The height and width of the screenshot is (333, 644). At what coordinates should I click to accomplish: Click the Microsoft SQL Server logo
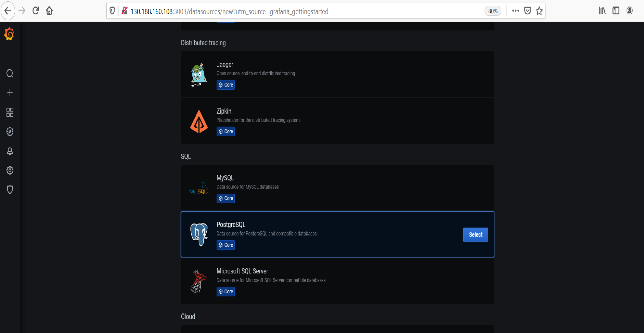[x=199, y=281]
